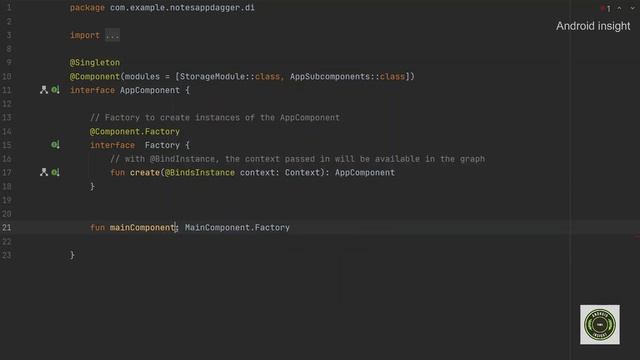
Task: Click the green gutter marker beside interface Factory
Action: tap(55, 144)
